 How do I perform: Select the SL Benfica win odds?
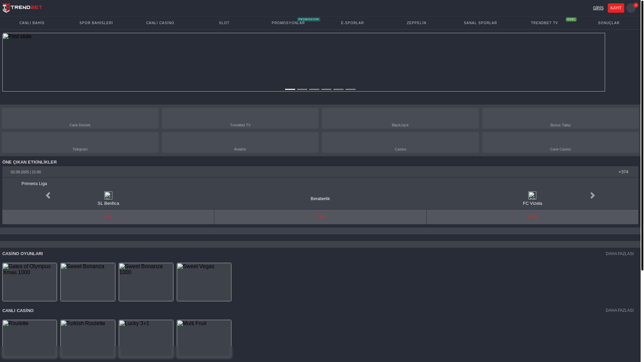click(108, 217)
